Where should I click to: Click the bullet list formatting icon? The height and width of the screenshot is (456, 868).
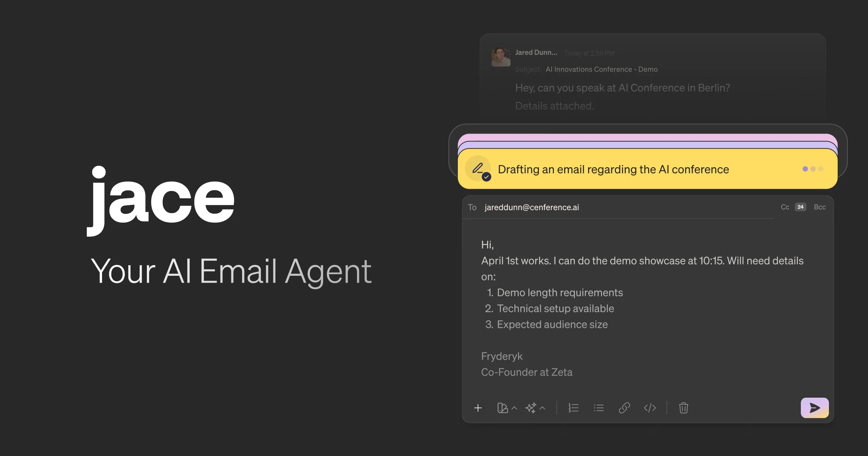click(x=599, y=408)
